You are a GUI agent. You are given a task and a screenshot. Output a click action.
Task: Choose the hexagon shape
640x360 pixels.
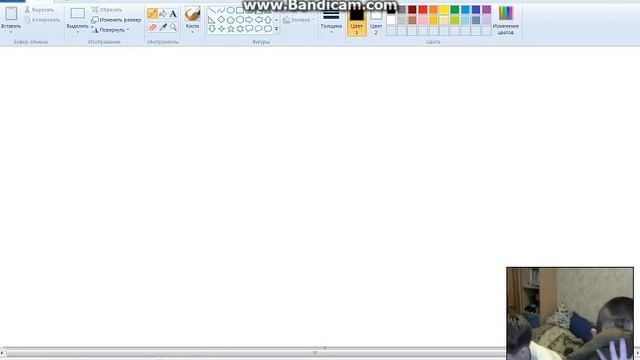[240, 20]
